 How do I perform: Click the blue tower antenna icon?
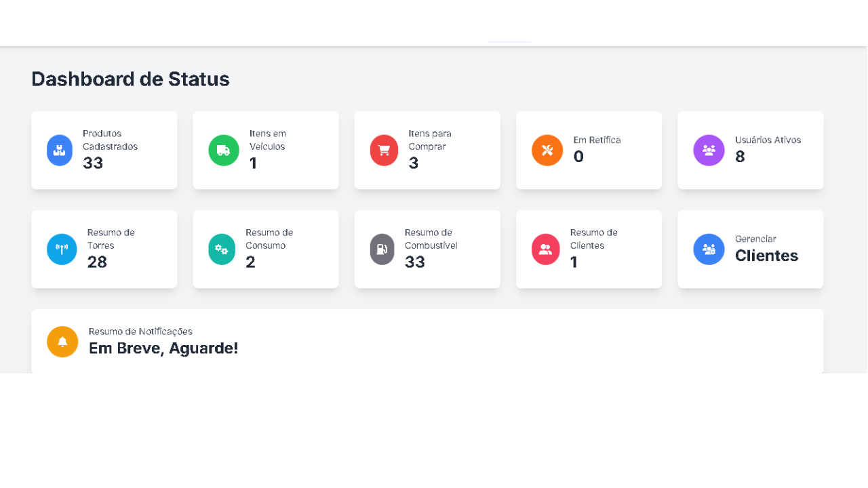[x=62, y=249]
